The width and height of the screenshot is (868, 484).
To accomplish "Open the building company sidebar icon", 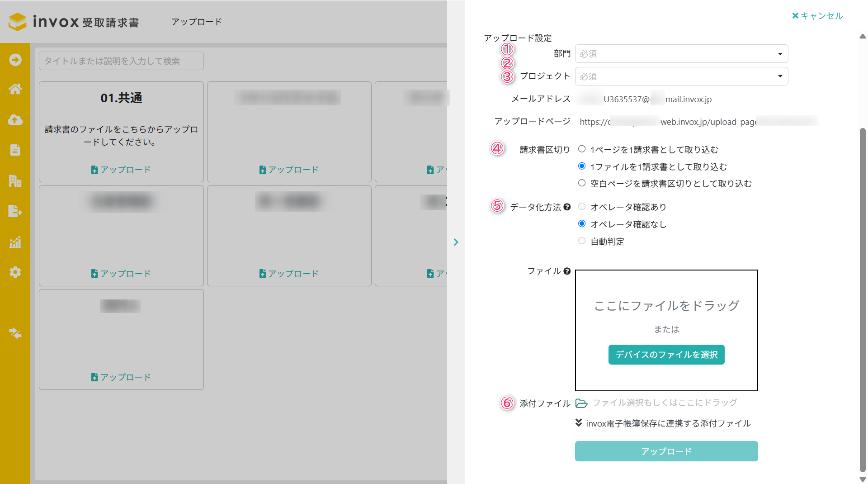I will pos(15,181).
